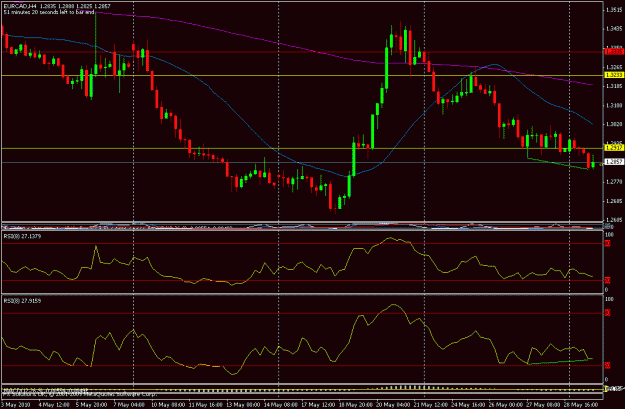
Task: Click the white 1.2857 current price label
Action: [614, 162]
